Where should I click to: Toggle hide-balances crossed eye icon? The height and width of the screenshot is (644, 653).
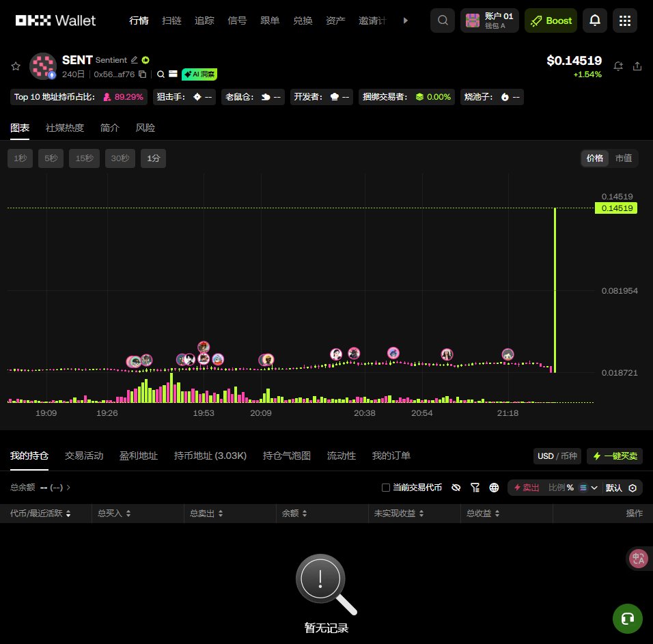pyautogui.click(x=456, y=488)
